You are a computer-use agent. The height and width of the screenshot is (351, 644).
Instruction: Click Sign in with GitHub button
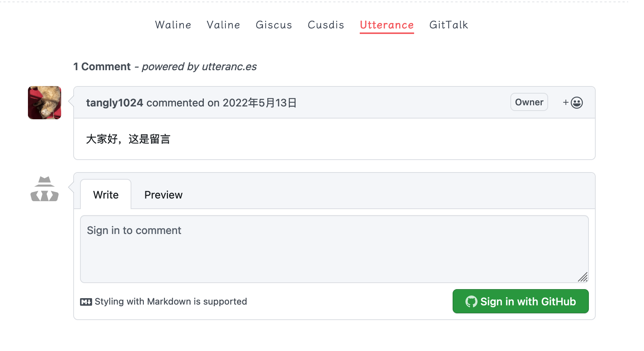(x=521, y=301)
